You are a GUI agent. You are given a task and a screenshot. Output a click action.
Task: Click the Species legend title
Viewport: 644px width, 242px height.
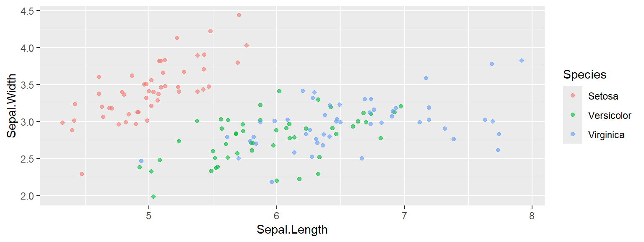[584, 75]
